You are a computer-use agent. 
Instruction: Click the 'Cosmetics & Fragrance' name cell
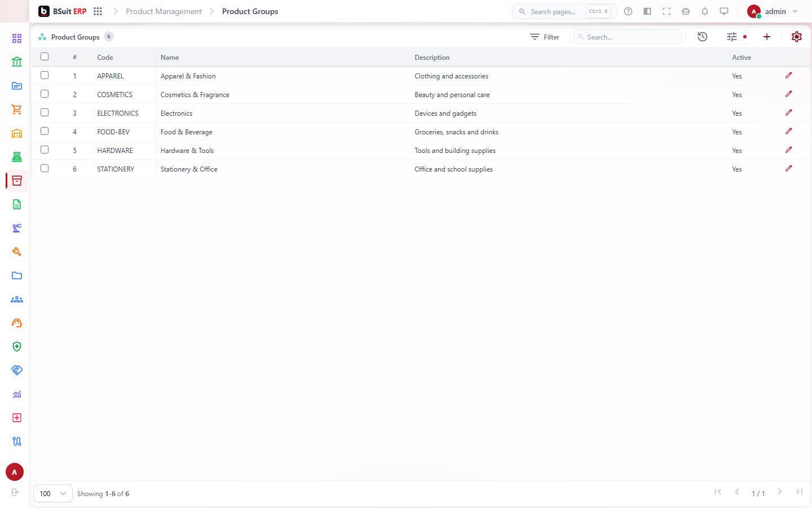click(x=195, y=95)
